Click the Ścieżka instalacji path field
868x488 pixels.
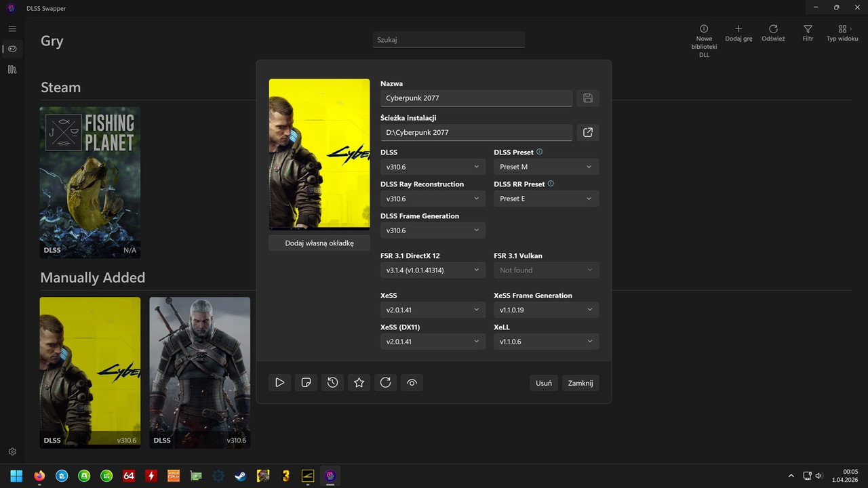point(477,132)
